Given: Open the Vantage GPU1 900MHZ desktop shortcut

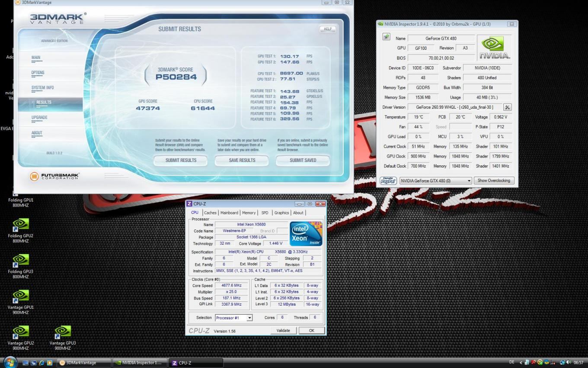Looking at the screenshot, I should [x=20, y=302].
